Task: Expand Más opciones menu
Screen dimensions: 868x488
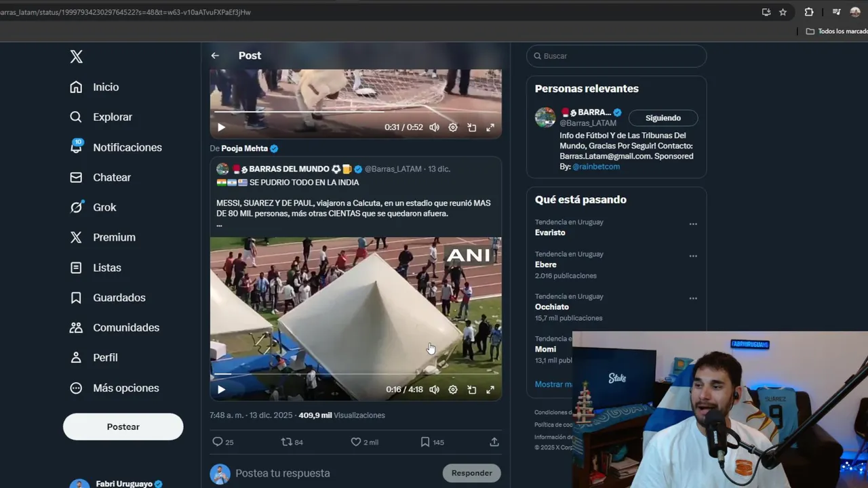Action: coord(115,388)
